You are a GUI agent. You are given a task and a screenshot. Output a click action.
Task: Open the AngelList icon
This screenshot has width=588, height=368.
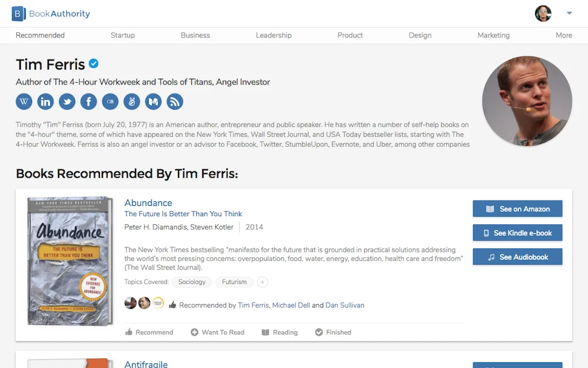point(131,102)
